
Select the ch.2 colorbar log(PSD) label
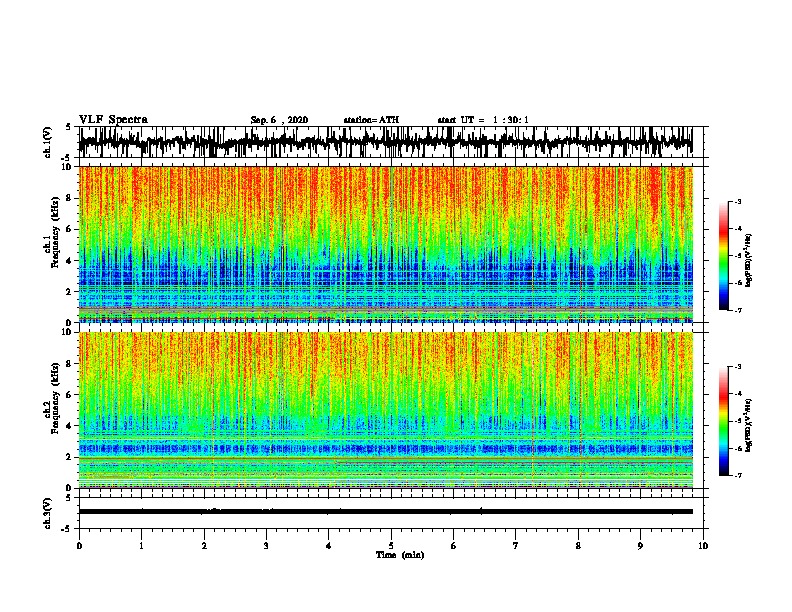click(748, 425)
